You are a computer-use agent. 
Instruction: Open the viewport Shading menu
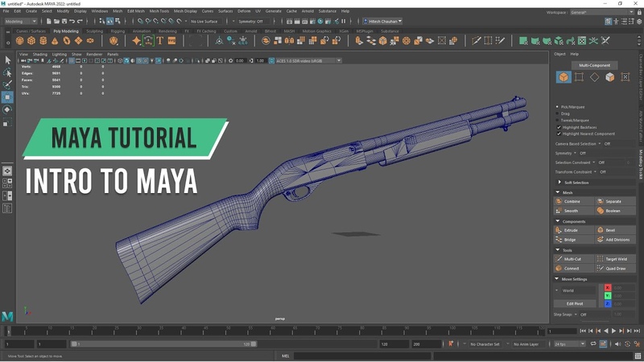[39, 54]
